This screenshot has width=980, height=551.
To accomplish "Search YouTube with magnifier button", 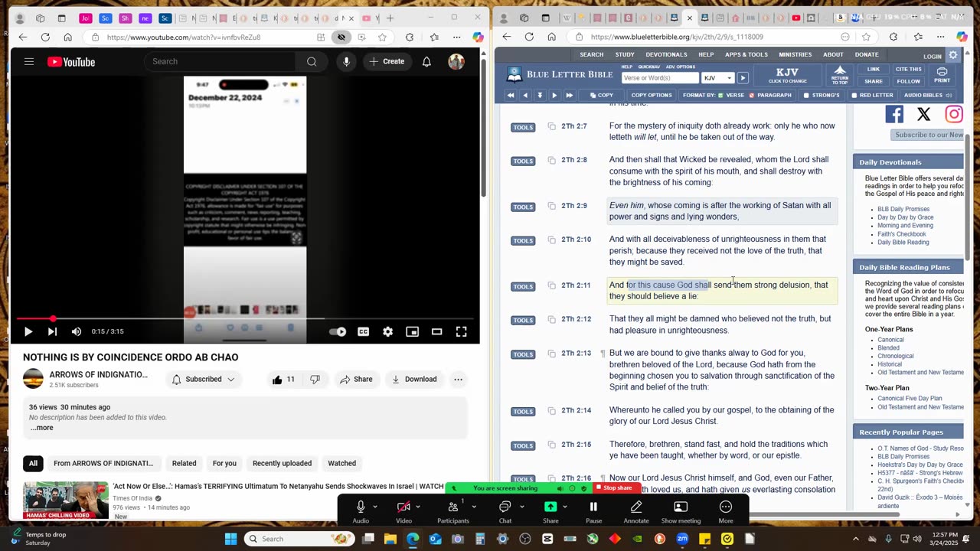I will (x=312, y=62).
